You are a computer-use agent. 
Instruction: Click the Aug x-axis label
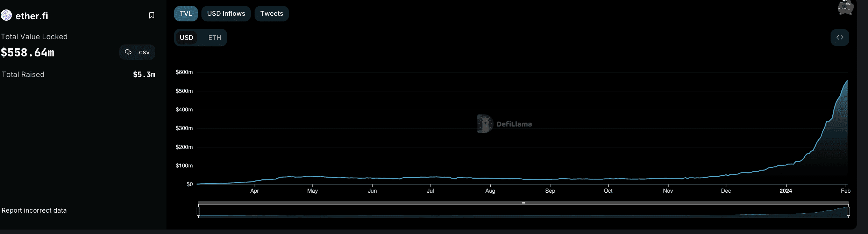coord(490,191)
